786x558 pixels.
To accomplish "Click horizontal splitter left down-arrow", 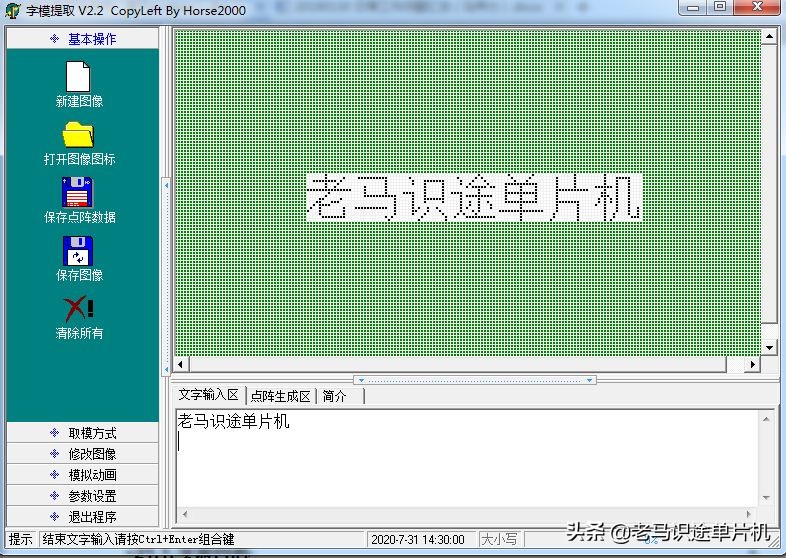I will click(361, 380).
